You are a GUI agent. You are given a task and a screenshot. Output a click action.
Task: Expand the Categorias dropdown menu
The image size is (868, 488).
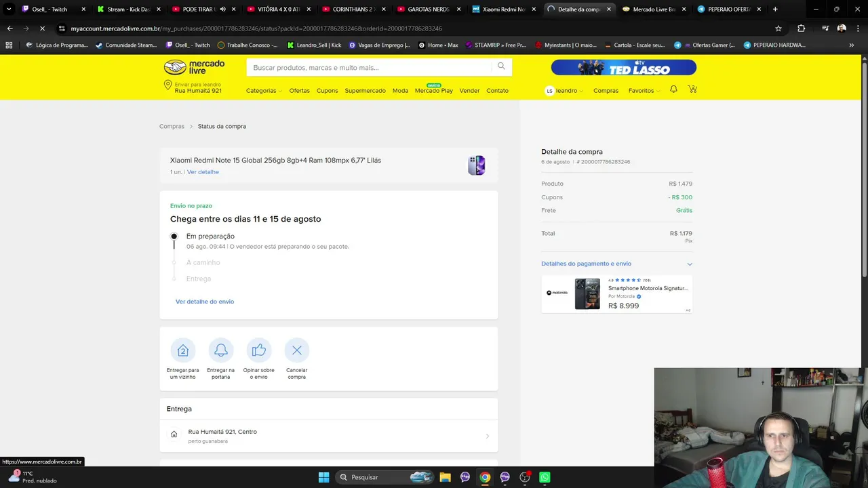264,91
